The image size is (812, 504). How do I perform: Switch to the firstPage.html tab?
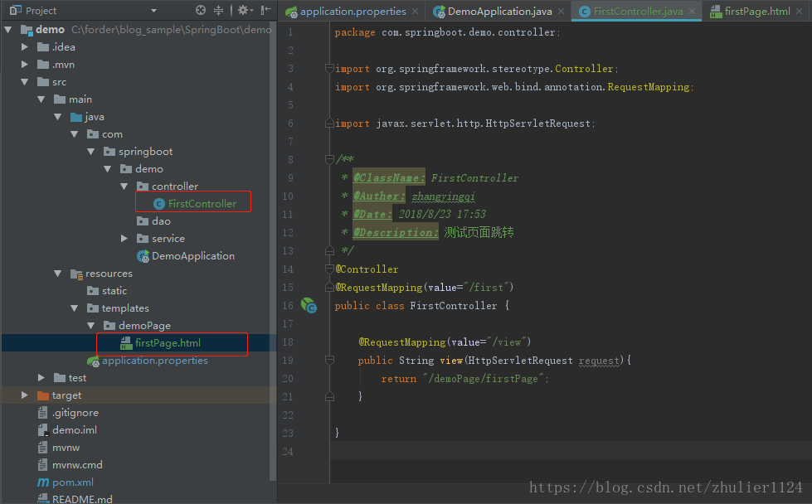(x=756, y=12)
